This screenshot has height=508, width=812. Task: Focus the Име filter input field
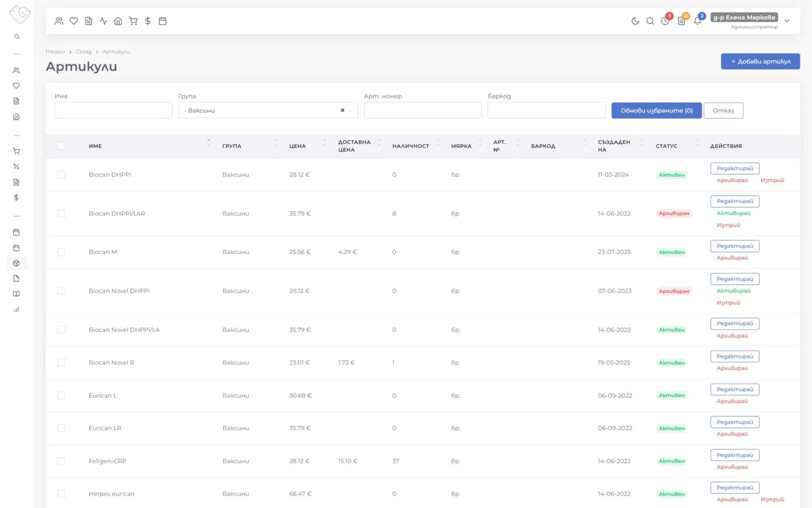pyautogui.click(x=113, y=111)
